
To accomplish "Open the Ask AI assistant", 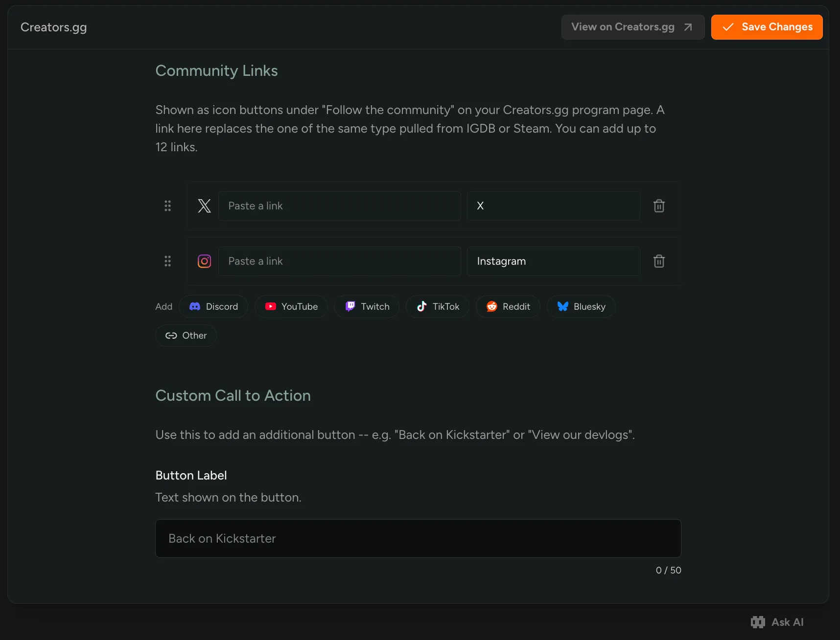I will pyautogui.click(x=777, y=622).
